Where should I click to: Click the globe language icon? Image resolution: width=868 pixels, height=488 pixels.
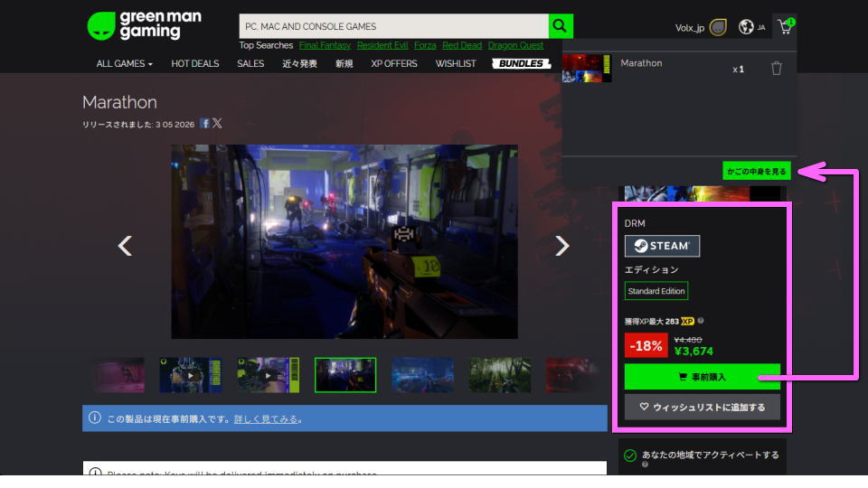(746, 27)
